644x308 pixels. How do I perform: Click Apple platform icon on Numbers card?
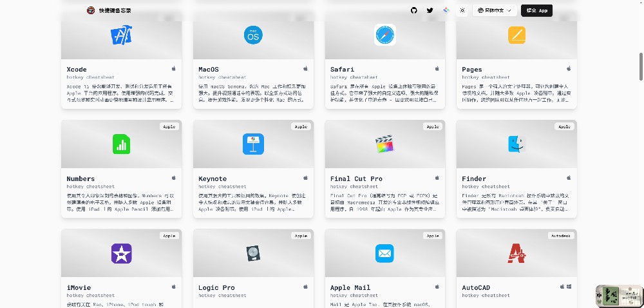pos(174,178)
